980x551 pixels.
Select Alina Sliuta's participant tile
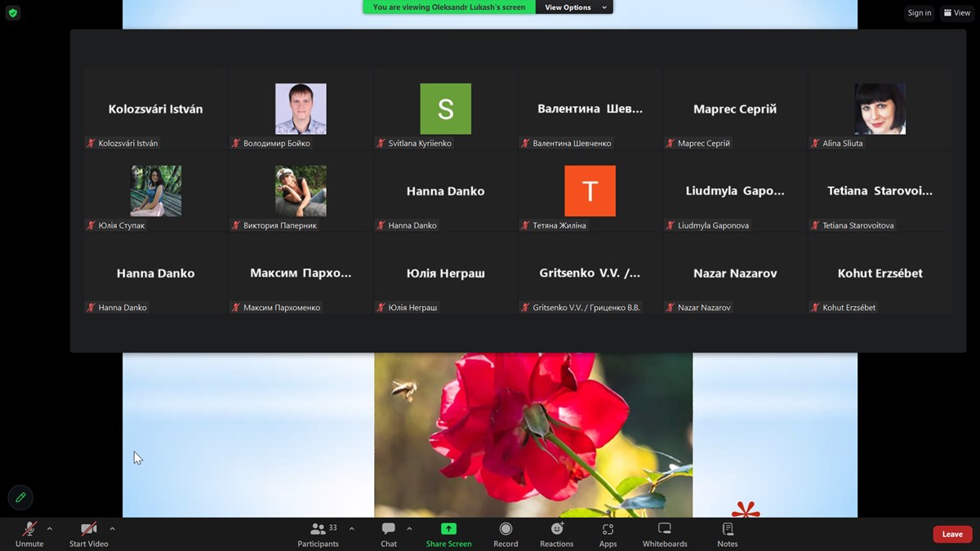(880, 109)
